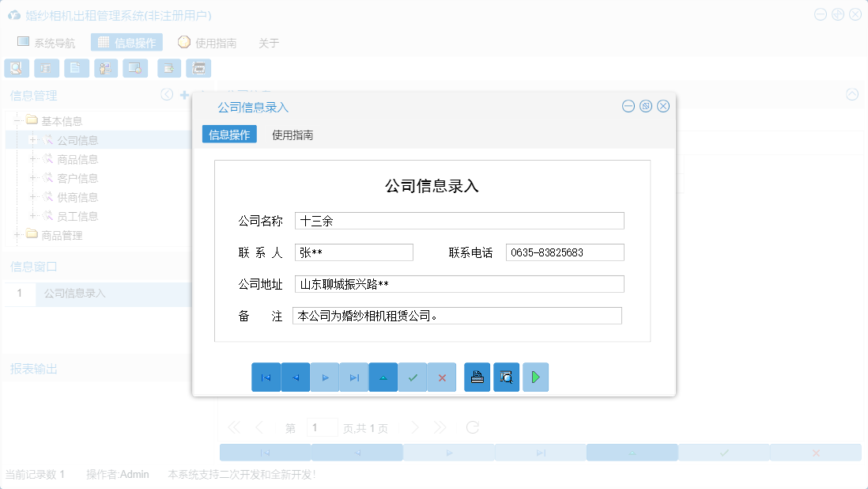This screenshot has width=868, height=489.
Task: Collapse the 基本信息 folder
Action: (x=17, y=120)
